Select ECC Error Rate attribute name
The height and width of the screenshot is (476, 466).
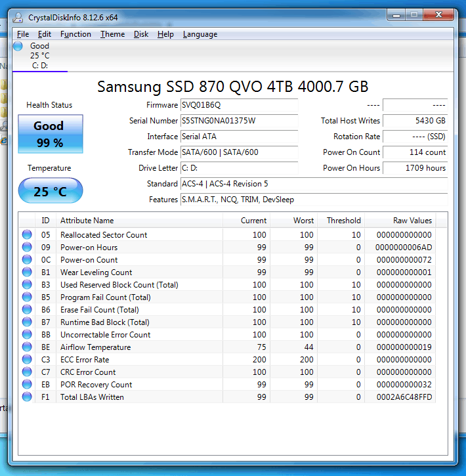point(85,359)
